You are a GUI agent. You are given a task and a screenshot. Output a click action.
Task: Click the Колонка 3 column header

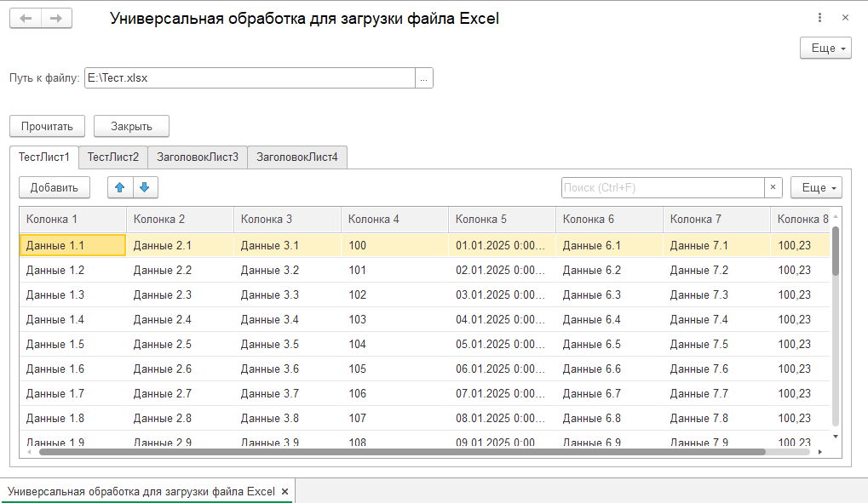287,219
